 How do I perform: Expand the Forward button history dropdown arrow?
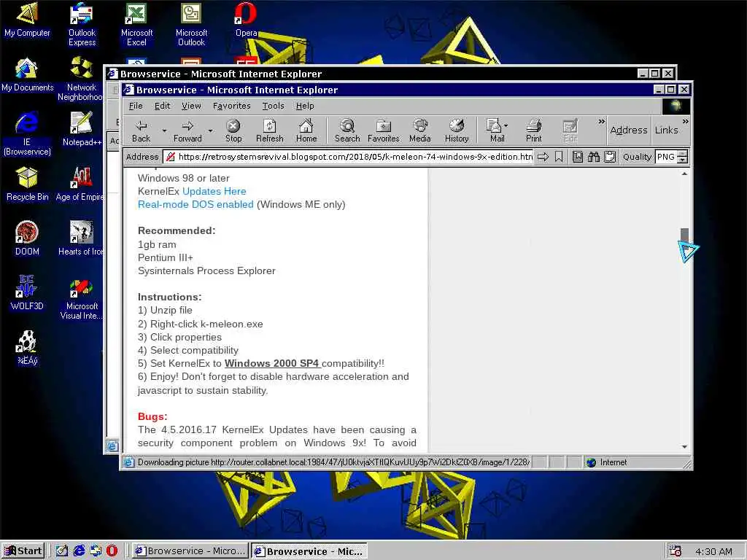click(x=210, y=131)
